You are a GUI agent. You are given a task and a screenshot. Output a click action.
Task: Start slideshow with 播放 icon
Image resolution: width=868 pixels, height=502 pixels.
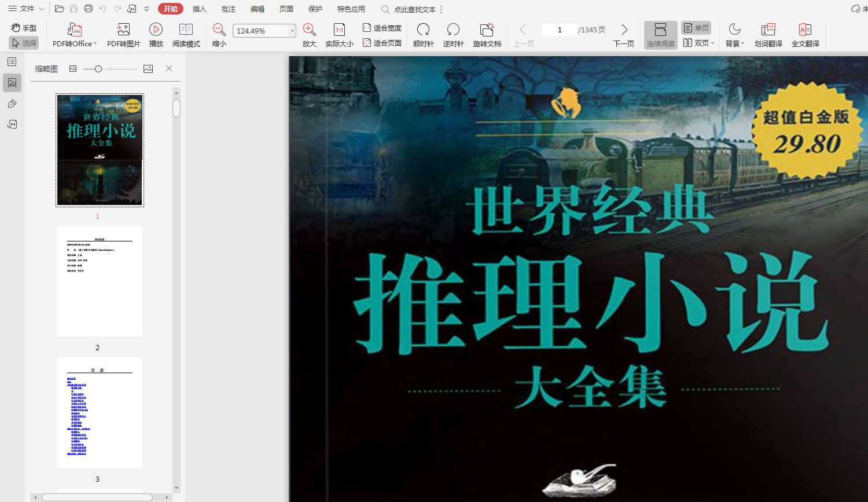click(x=156, y=30)
